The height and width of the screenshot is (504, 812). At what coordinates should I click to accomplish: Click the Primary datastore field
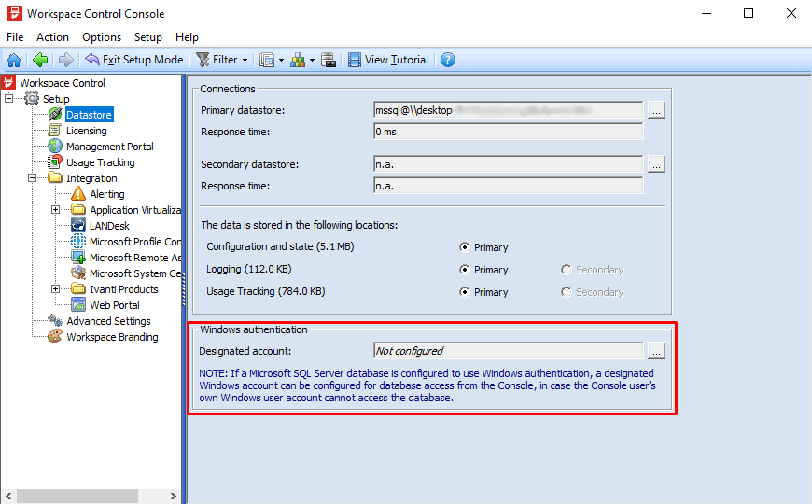(508, 110)
